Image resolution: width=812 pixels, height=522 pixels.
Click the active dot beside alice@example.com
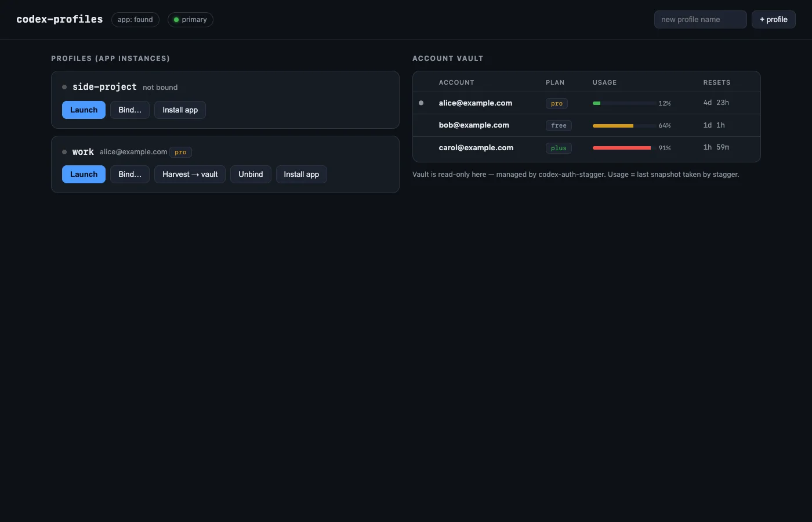pyautogui.click(x=421, y=103)
